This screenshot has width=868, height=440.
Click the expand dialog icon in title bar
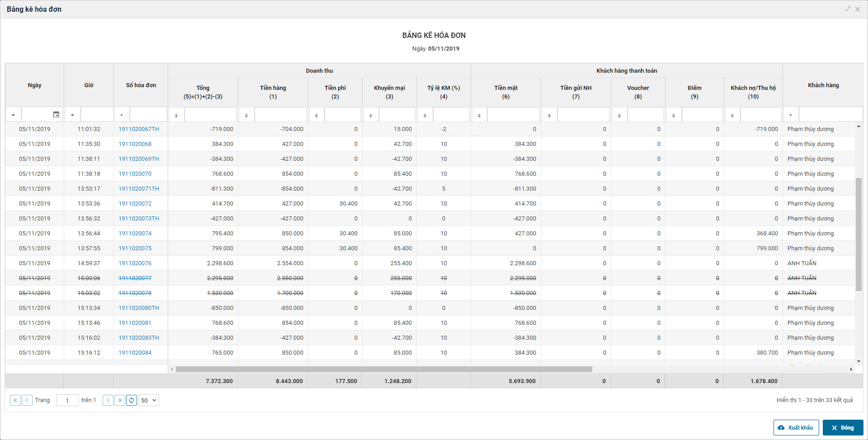click(848, 9)
